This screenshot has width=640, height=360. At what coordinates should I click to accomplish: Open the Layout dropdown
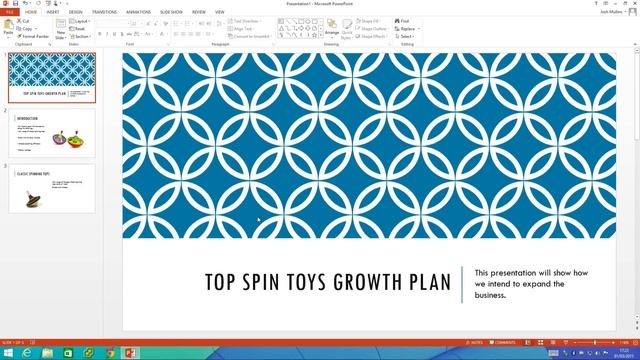click(x=80, y=21)
